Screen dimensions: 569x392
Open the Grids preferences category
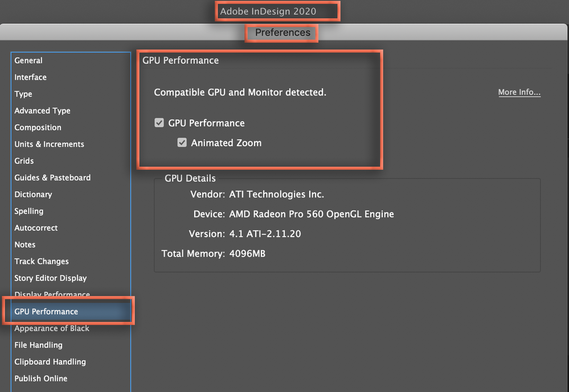coord(24,161)
